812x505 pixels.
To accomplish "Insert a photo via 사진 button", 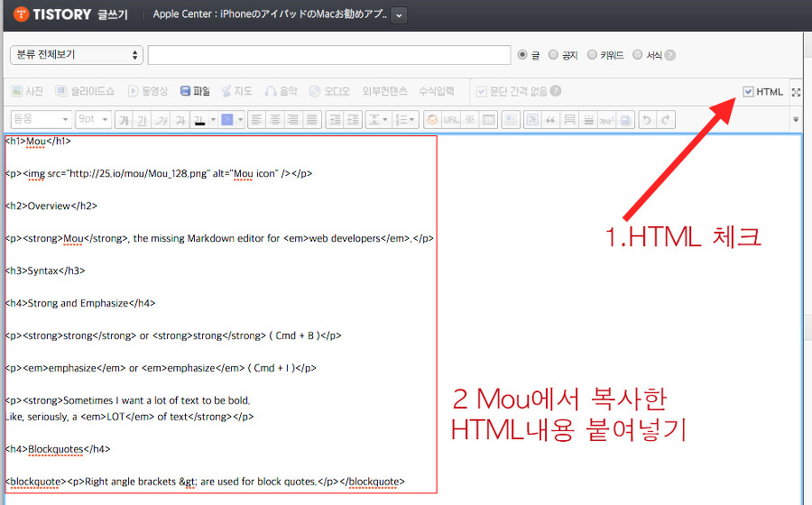I will click(27, 91).
